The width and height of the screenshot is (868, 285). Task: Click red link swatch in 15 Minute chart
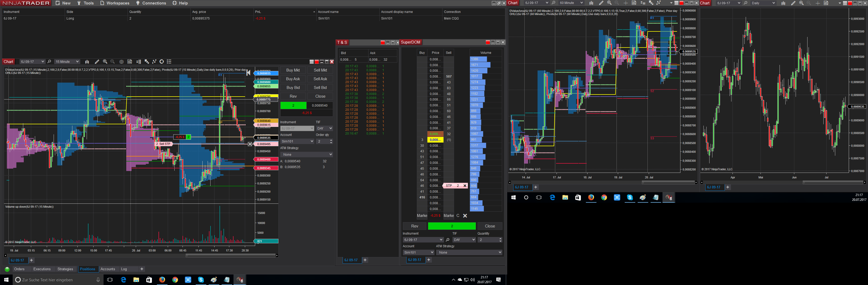click(317, 62)
